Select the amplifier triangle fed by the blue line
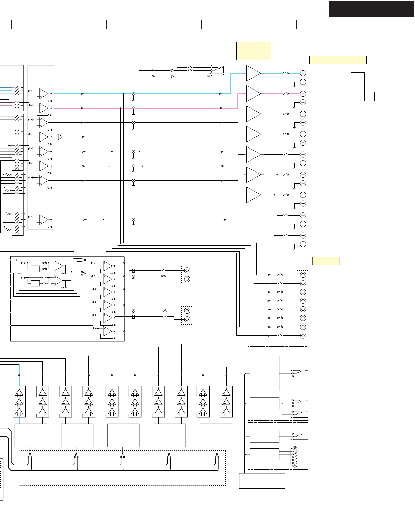This screenshot has width=415, height=532. click(x=253, y=73)
